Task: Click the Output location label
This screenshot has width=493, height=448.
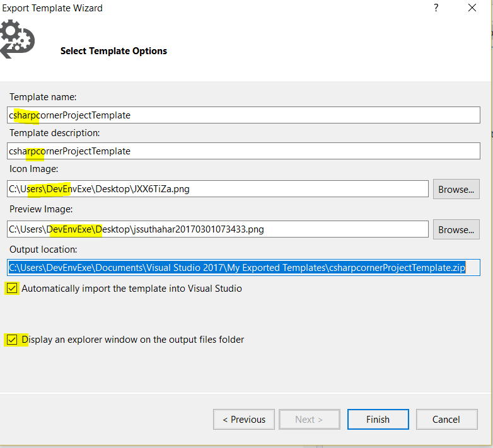Action: 43,250
